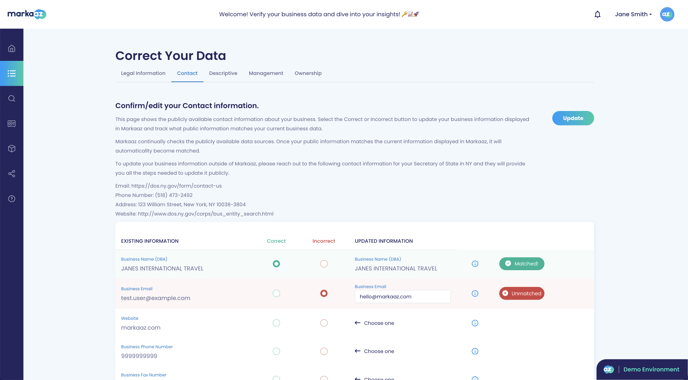Open the Ownership tab

point(308,73)
